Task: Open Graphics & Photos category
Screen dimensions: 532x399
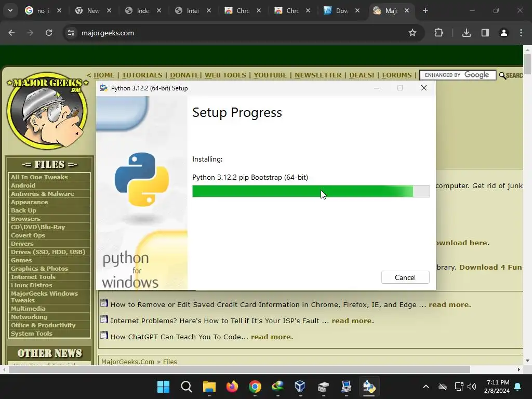Action: 39,269
